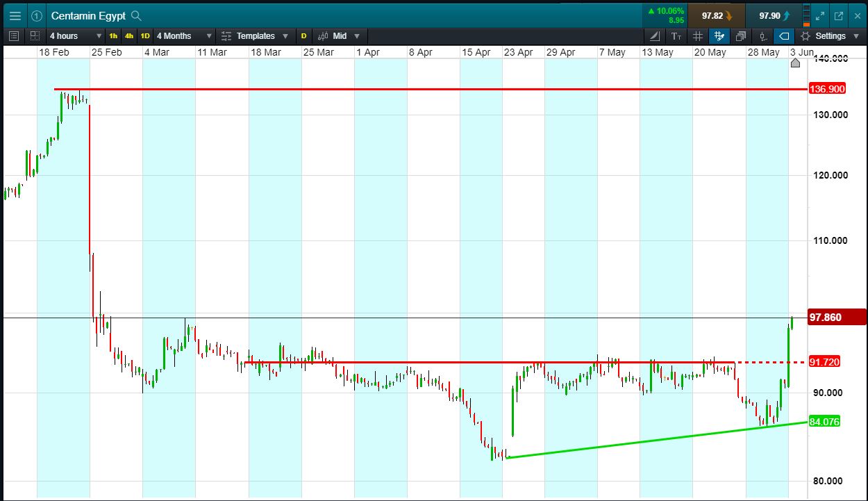
Task: Click the 23 Apr date label
Action: [519, 52]
